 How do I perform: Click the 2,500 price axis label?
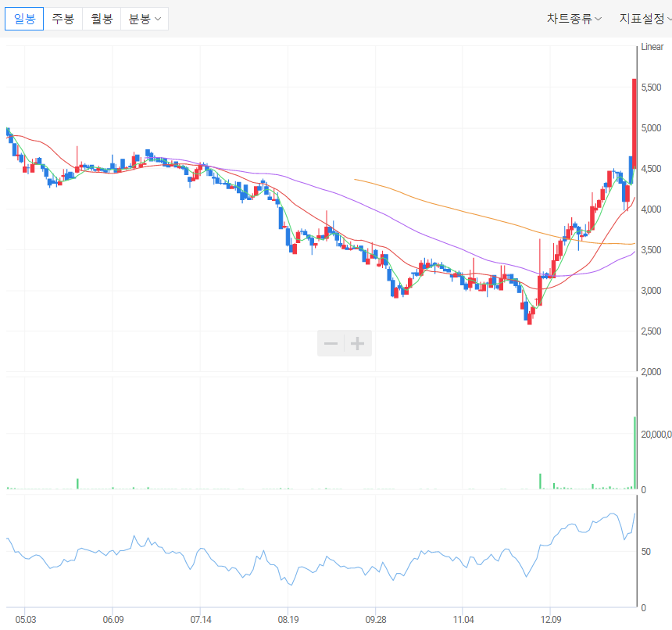(x=652, y=331)
